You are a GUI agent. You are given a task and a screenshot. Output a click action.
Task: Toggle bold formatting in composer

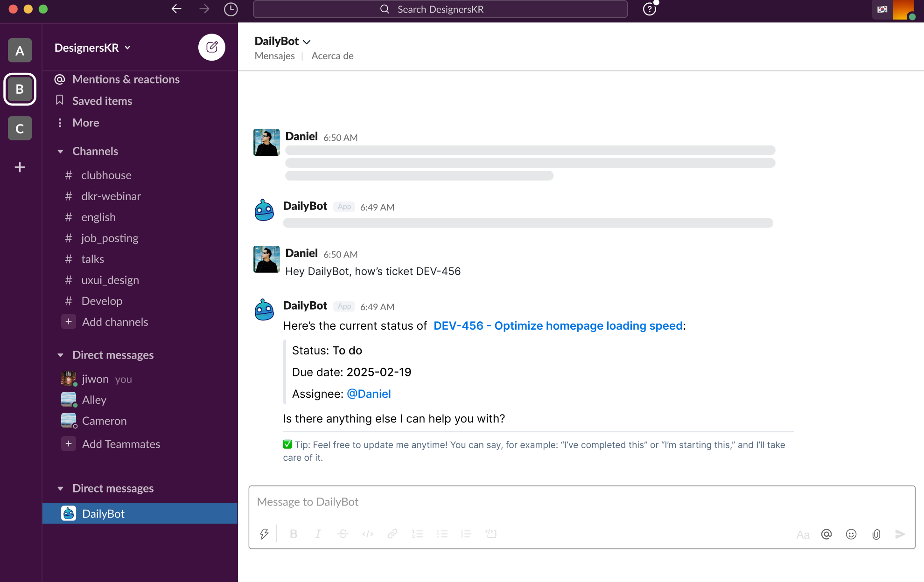[x=294, y=534]
